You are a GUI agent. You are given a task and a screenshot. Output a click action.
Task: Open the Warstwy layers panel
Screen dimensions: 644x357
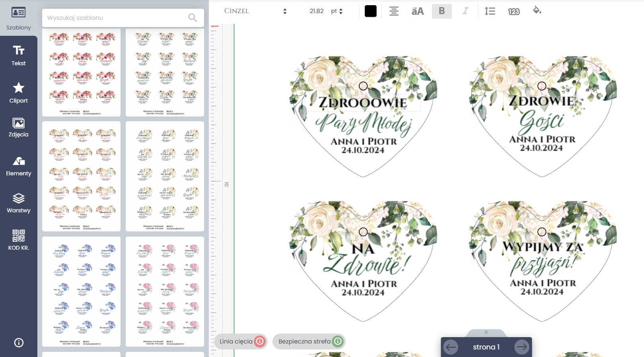[19, 203]
